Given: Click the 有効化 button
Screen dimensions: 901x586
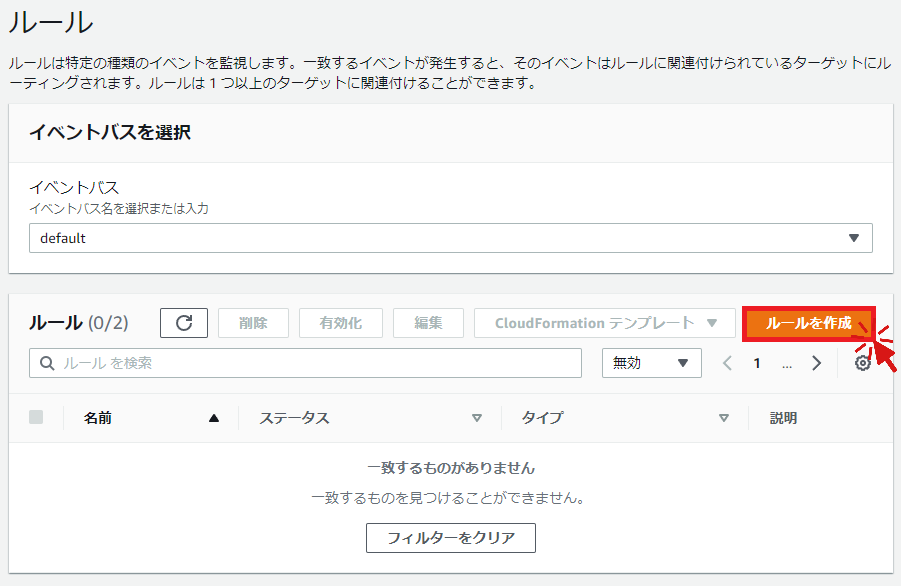Looking at the screenshot, I should [340, 323].
